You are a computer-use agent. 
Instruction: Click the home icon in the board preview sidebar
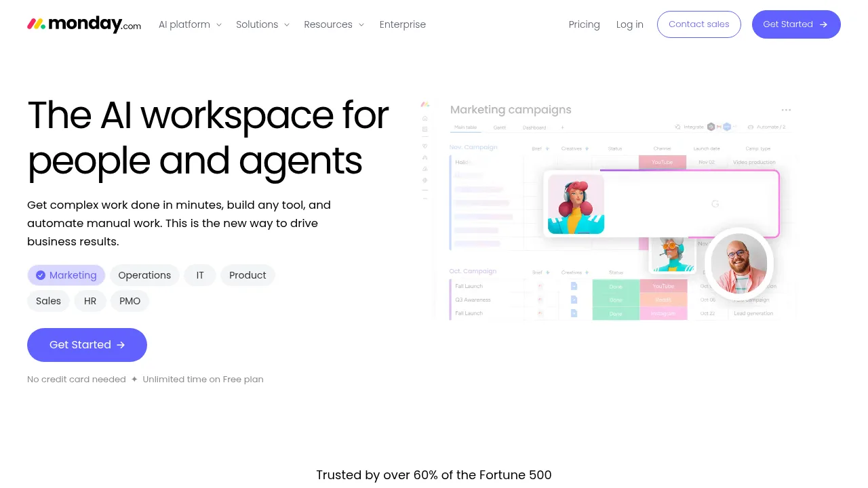425,118
